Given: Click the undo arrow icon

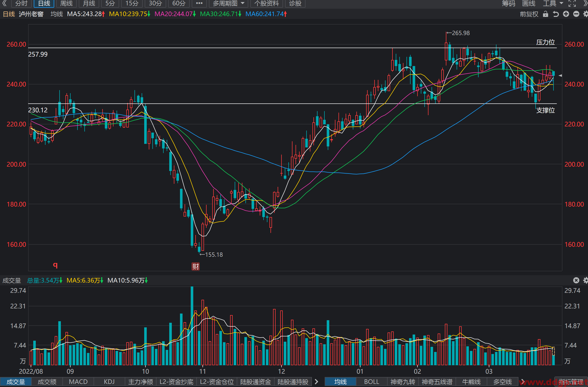Looking at the screenshot, I should pos(556,14).
